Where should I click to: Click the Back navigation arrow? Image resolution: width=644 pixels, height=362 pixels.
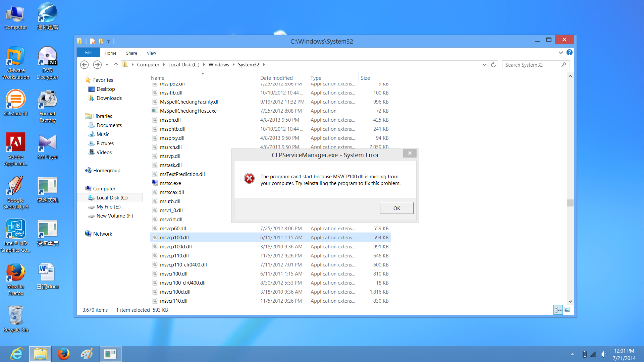click(85, 65)
